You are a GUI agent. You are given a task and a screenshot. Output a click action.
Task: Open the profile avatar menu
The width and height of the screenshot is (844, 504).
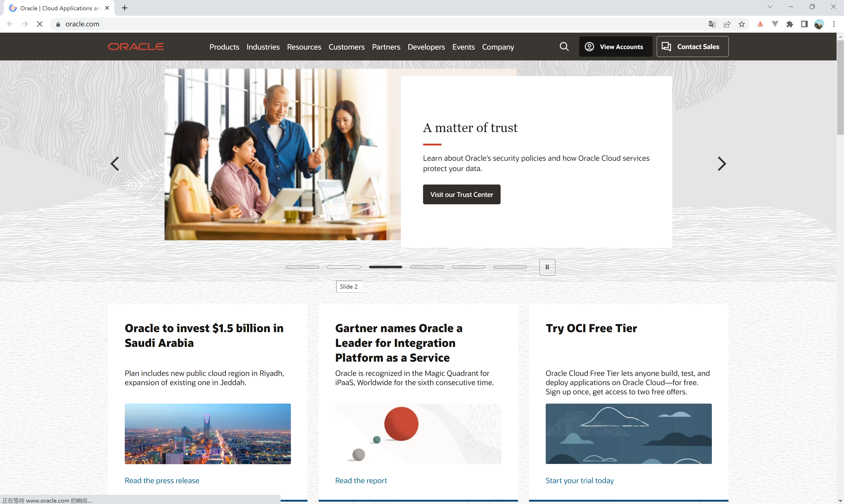[819, 24]
